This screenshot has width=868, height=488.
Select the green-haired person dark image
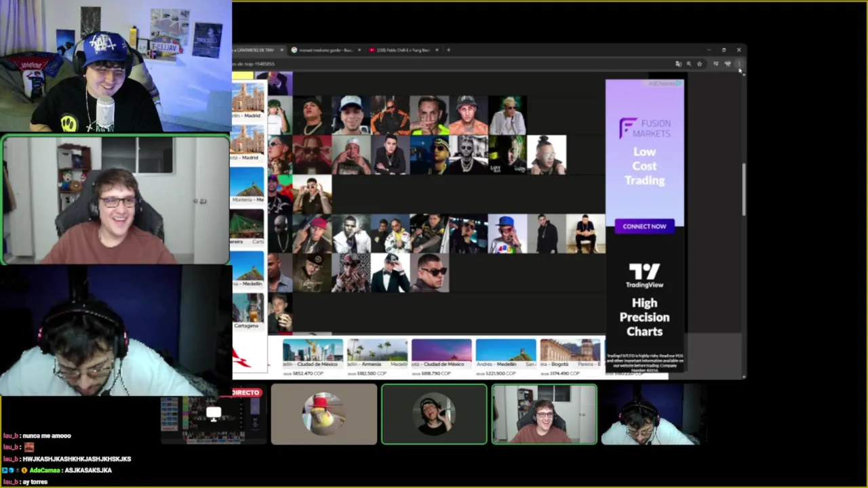tap(507, 155)
